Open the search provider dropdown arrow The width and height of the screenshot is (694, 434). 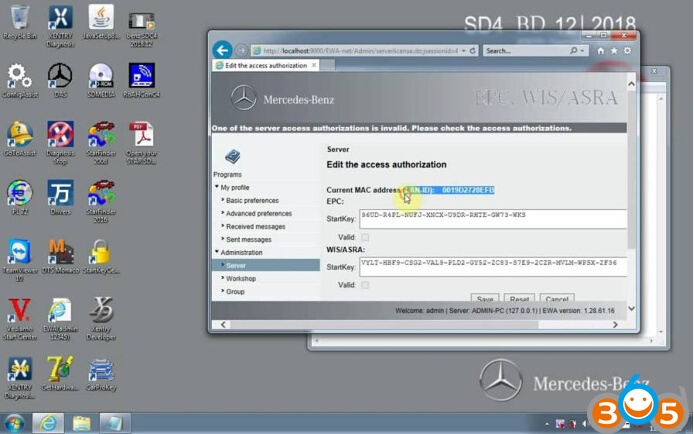coord(582,51)
